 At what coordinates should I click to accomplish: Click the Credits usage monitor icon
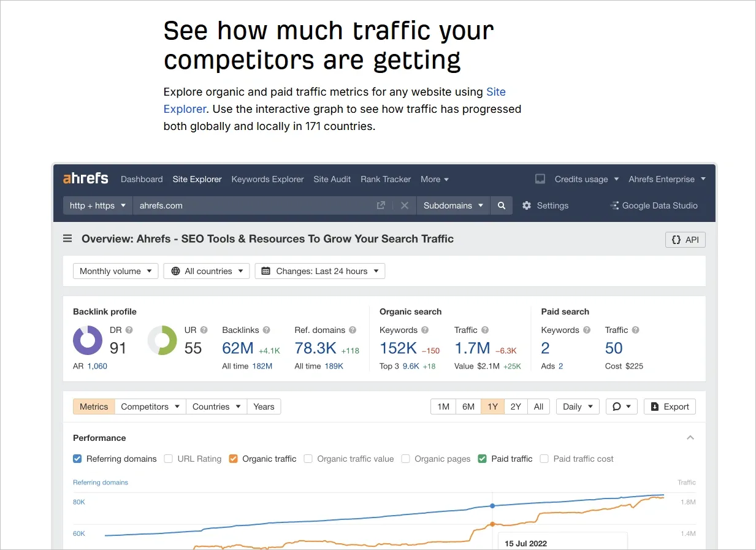coord(540,178)
